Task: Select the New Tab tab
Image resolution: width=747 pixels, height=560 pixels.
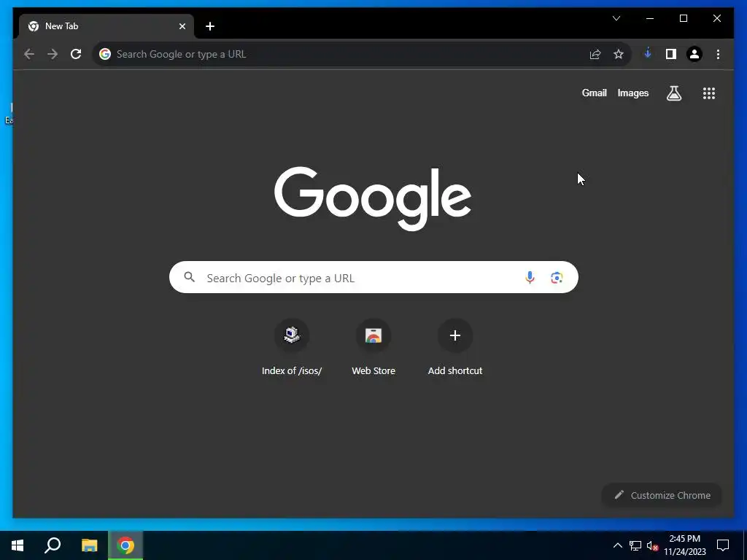Action: point(106,26)
